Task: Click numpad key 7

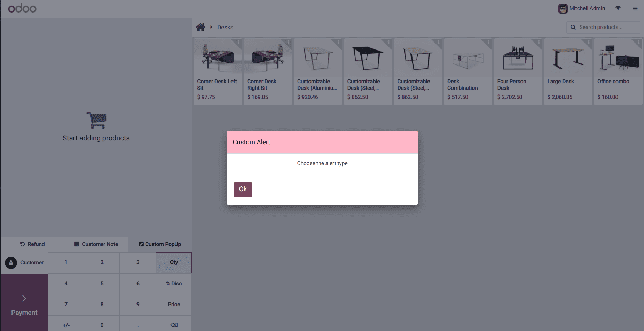Action: [66, 305]
